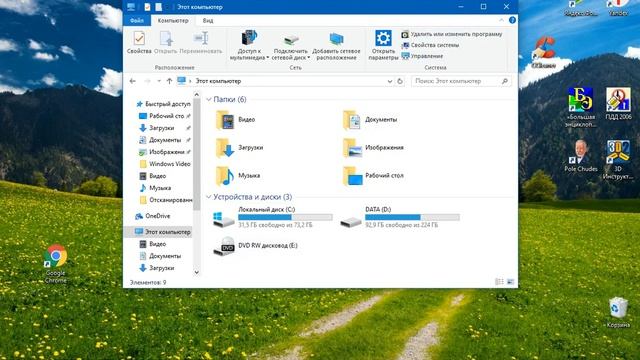
Task: Open the Windows Video folder
Action: click(x=165, y=164)
